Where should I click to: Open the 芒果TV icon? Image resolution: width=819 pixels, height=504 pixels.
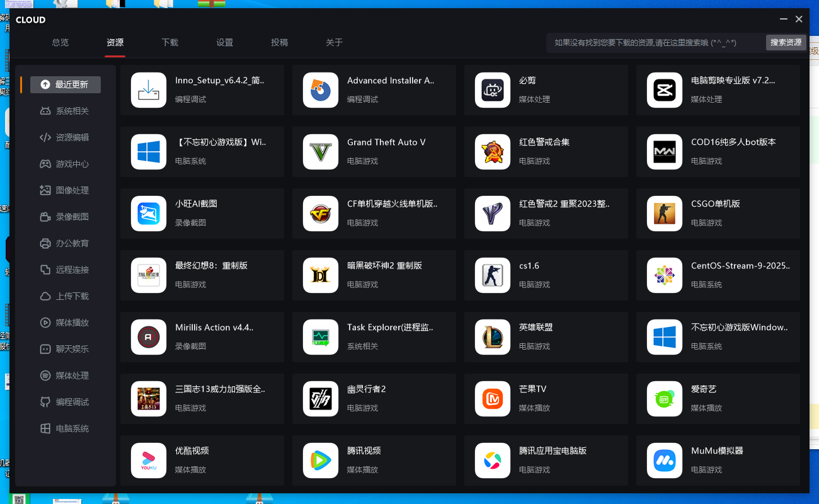493,399
